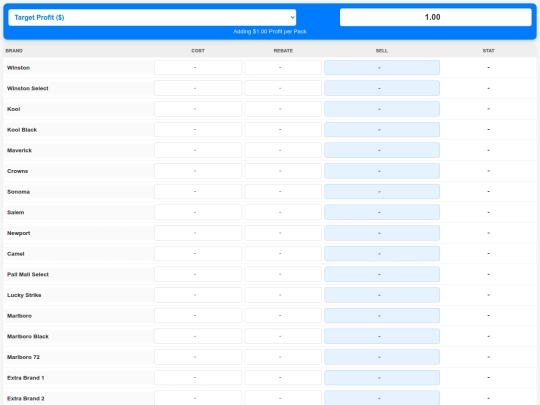Image resolution: width=540 pixels, height=405 pixels.
Task: Click the Camel brand name
Action: (x=16, y=254)
